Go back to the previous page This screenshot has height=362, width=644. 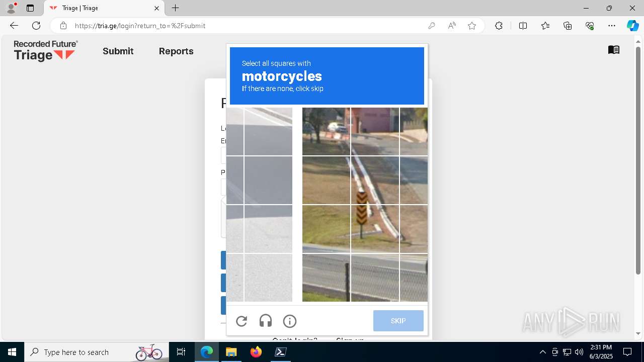[x=14, y=26]
